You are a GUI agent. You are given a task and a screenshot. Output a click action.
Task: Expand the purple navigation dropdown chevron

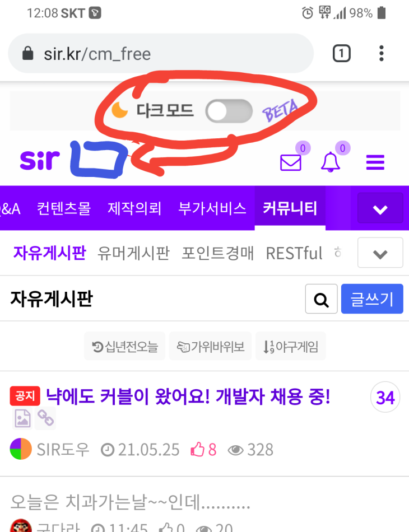(380, 208)
